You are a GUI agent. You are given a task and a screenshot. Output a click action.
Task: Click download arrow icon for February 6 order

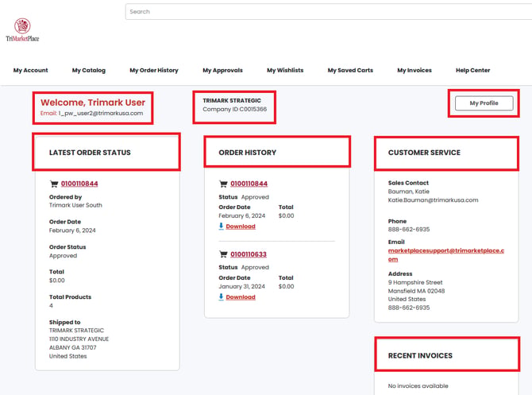click(x=222, y=226)
